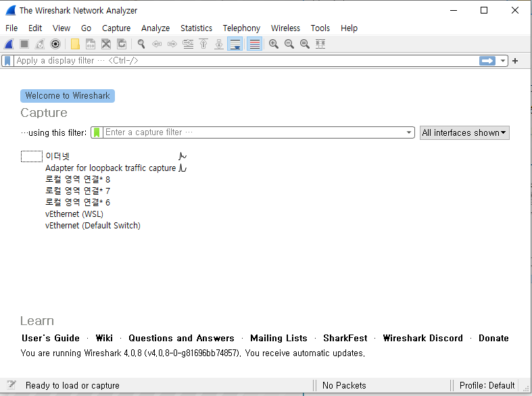Click the Save capture file icon
Viewport: 532px width, 396px height.
click(x=91, y=44)
